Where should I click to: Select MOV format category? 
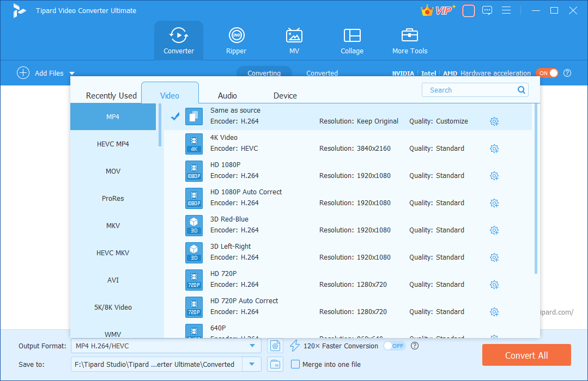[113, 171]
